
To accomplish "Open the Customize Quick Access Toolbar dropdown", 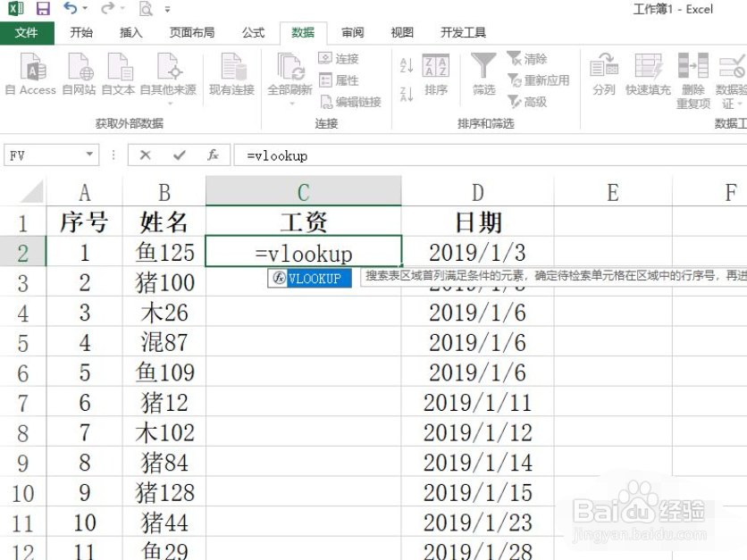I will pos(167,9).
